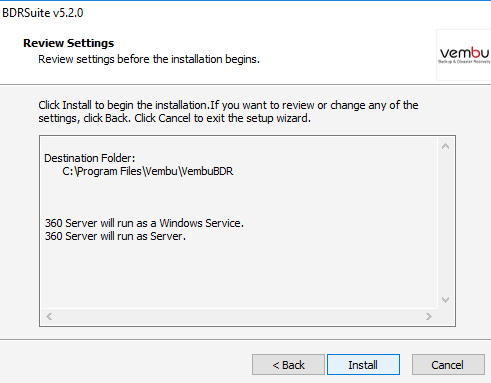
Task: Click the Vembu logo
Action: 464,53
